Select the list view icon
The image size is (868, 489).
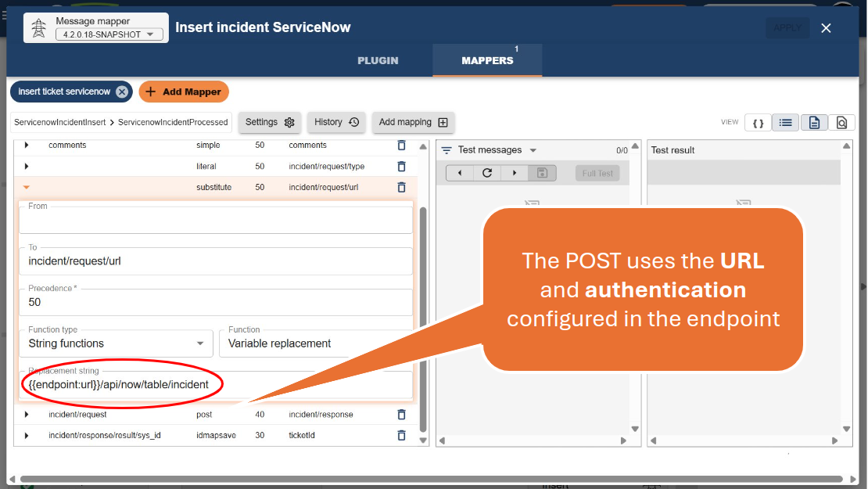pyautogui.click(x=785, y=122)
